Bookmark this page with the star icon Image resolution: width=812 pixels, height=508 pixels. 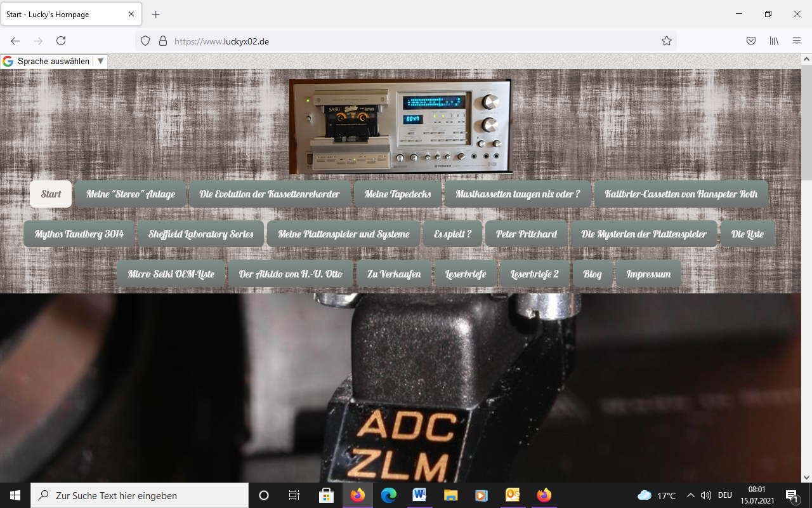pyautogui.click(x=666, y=41)
